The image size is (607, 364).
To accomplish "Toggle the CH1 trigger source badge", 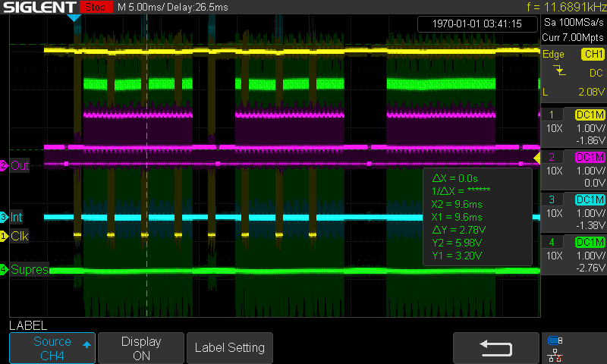I will [592, 55].
